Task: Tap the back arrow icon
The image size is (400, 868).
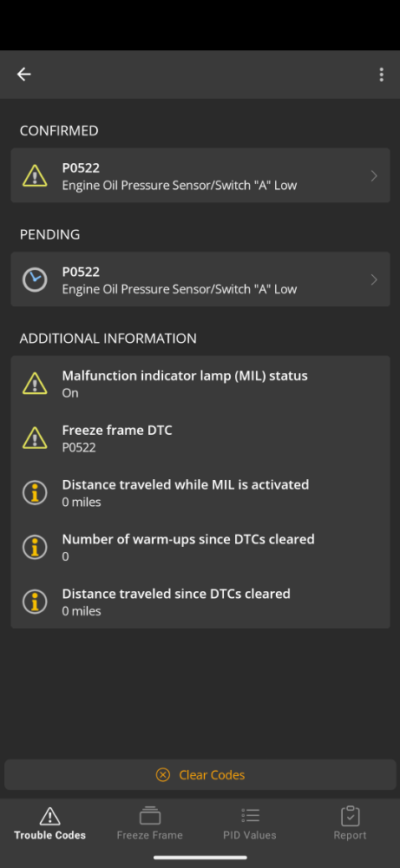Action: (23, 74)
